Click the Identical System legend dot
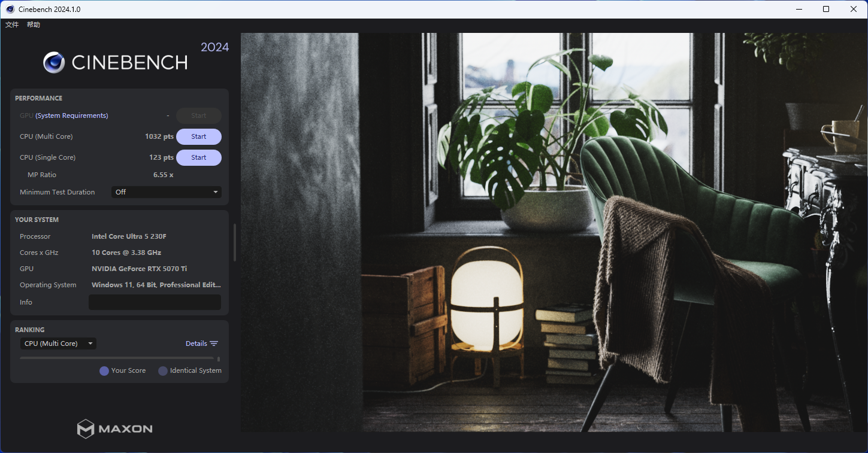Screen dimensions: 868x453 point(163,371)
